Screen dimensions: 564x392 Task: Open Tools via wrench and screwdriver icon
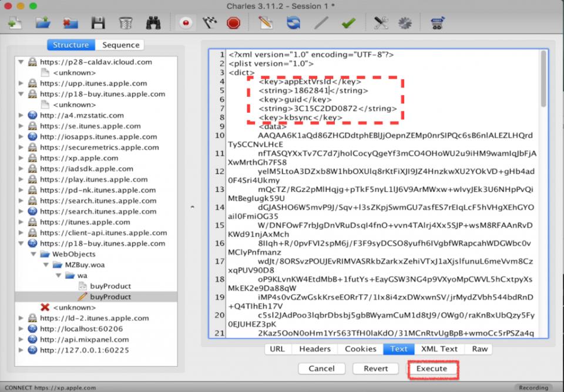381,23
